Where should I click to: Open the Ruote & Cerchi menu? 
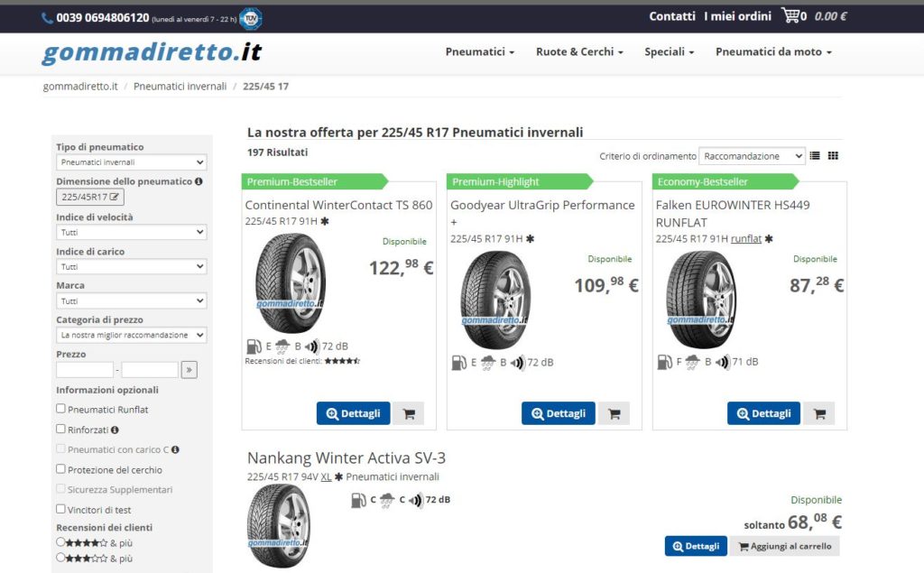(x=579, y=52)
